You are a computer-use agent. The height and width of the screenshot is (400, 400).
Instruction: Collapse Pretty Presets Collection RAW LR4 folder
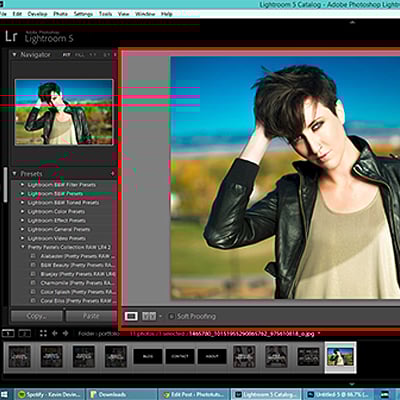tap(23, 247)
